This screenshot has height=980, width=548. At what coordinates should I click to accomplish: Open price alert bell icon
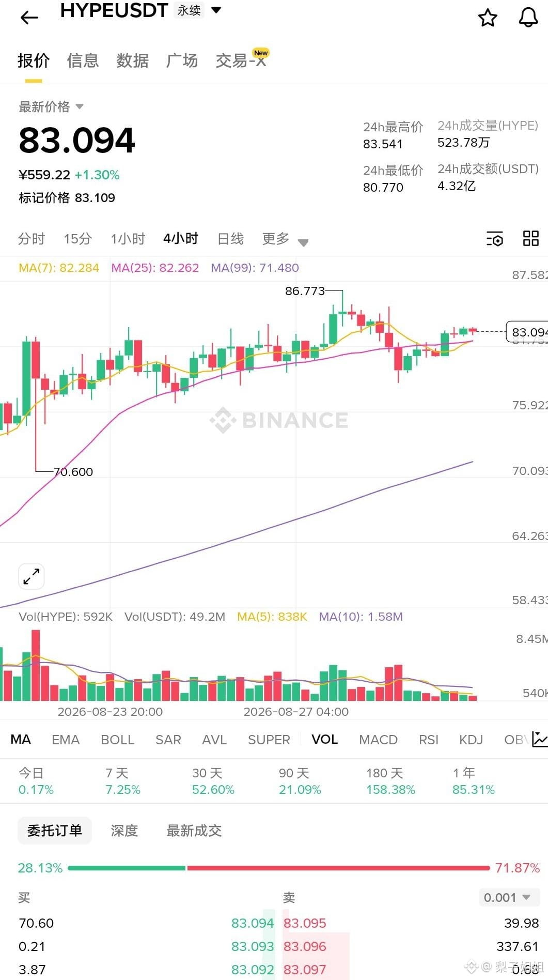point(528,18)
